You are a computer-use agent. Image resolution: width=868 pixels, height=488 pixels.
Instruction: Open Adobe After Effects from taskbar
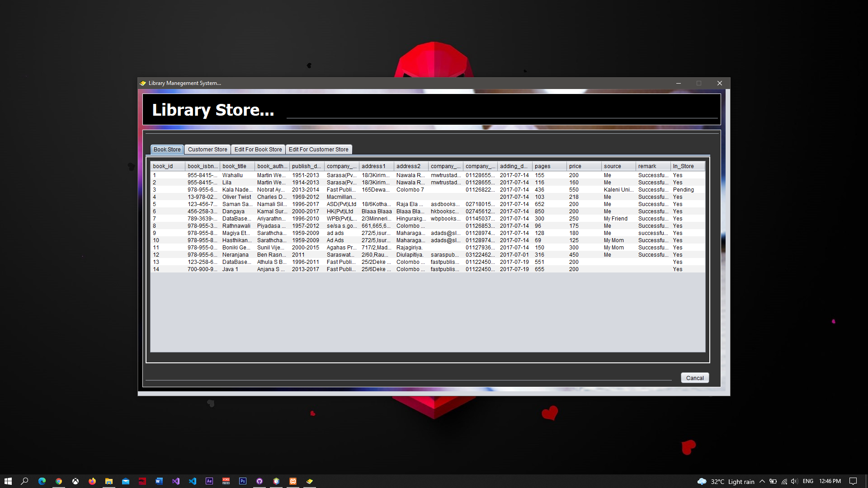coord(209,481)
